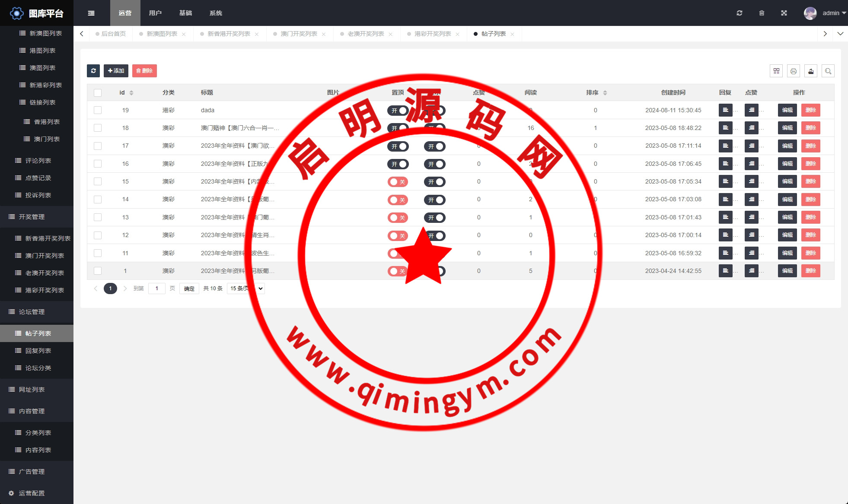848x504 pixels.
Task: Click the print table icon
Action: pyautogui.click(x=794, y=71)
